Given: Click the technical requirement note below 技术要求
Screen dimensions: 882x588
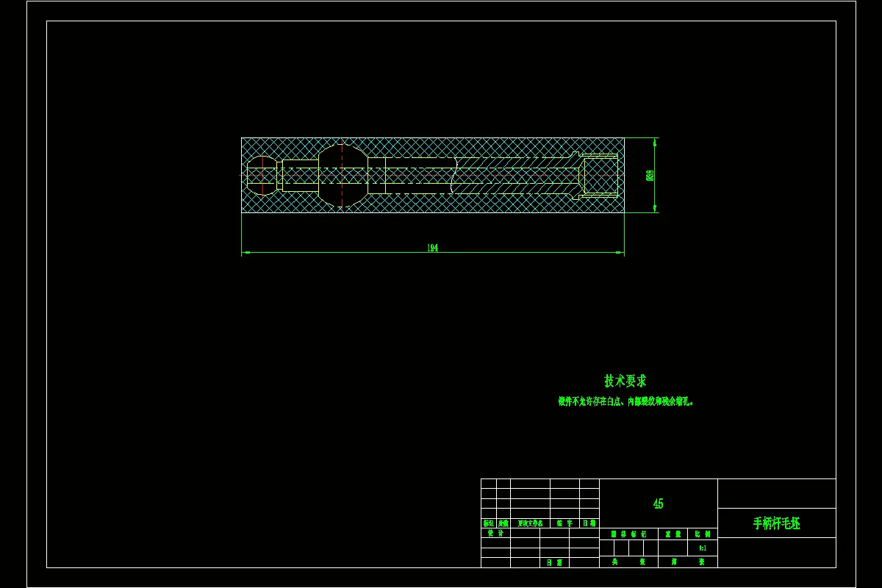Looking at the screenshot, I should 625,401.
